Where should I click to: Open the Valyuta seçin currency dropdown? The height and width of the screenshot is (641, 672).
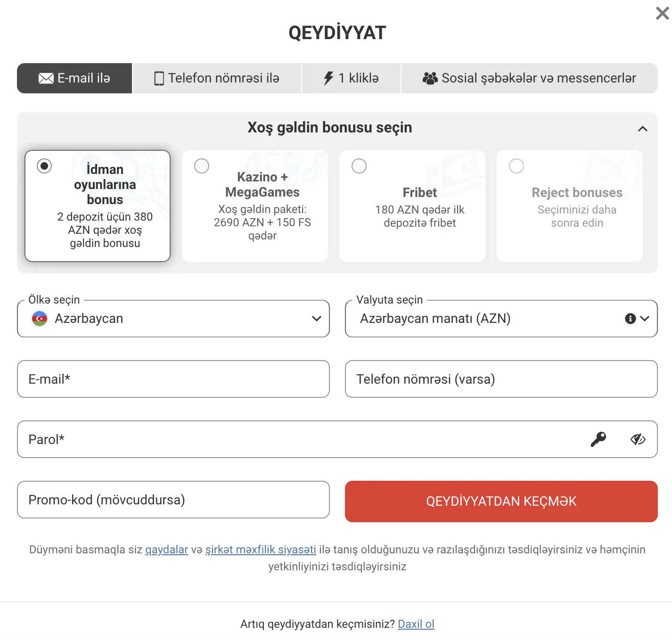click(x=501, y=319)
